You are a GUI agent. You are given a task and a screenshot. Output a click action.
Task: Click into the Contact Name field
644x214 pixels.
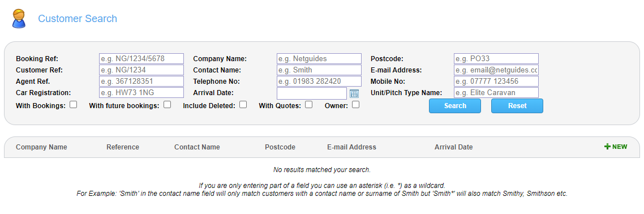[x=319, y=70]
